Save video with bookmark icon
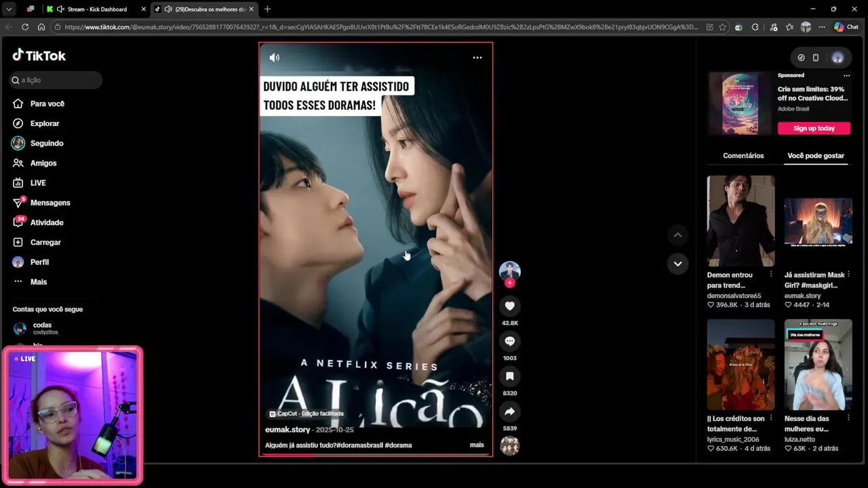868x488 pixels. [x=510, y=376]
